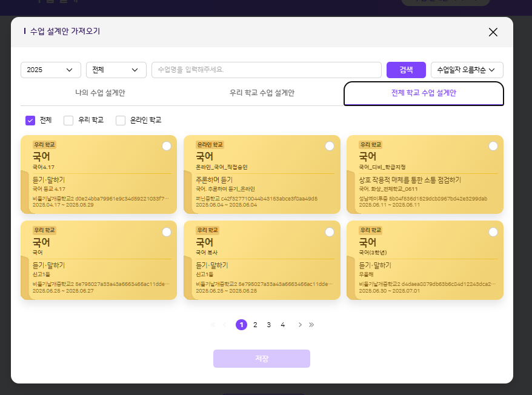Go to next page arrow in pagination
Viewport: 532px width, 395px height.
point(300,325)
